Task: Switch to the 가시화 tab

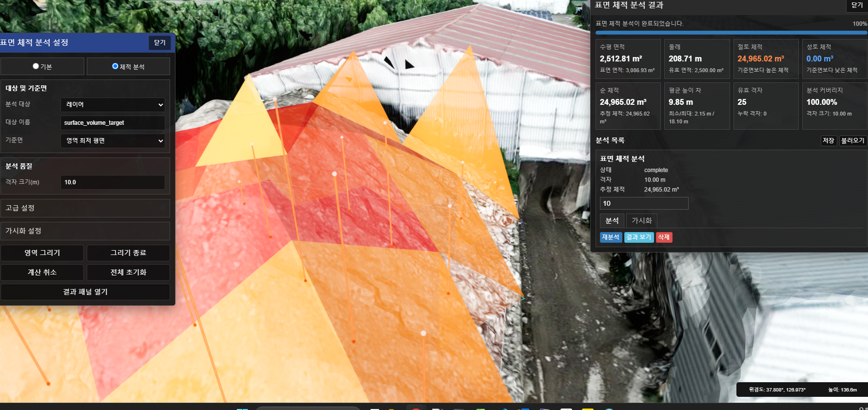Action: coord(641,220)
